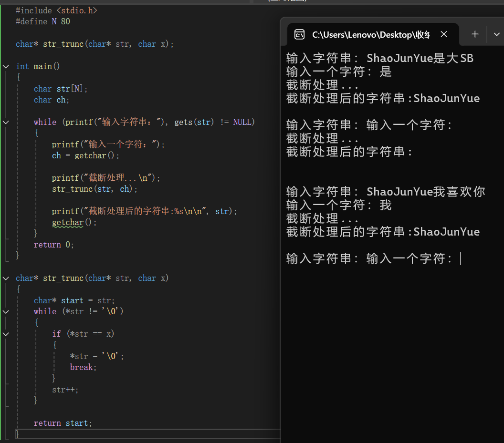The width and height of the screenshot is (504, 443).
Task: Open a new terminal tab with plus
Action: click(475, 34)
